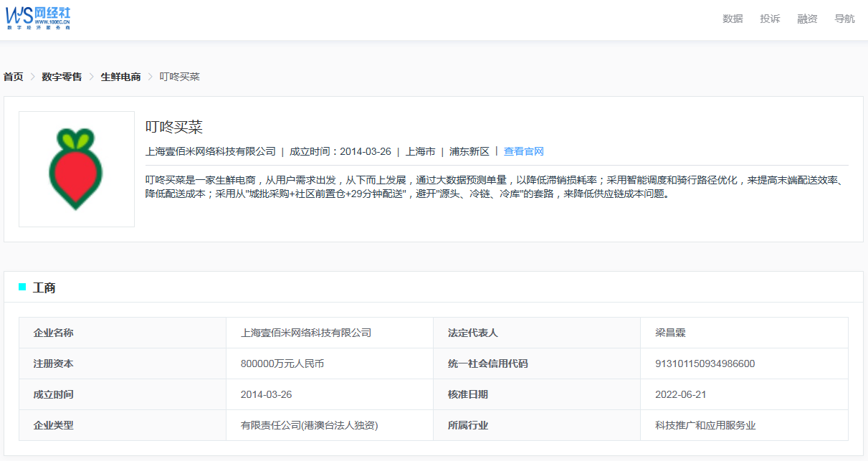Select the 生鲜电商 breadcrumb link

tap(120, 77)
